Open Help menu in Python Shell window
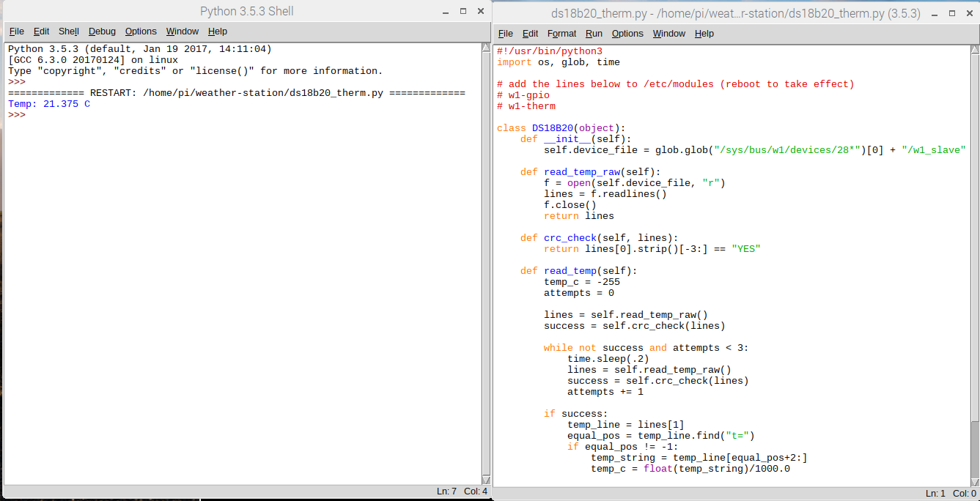Viewport: 980px width, 501px height. tap(218, 31)
